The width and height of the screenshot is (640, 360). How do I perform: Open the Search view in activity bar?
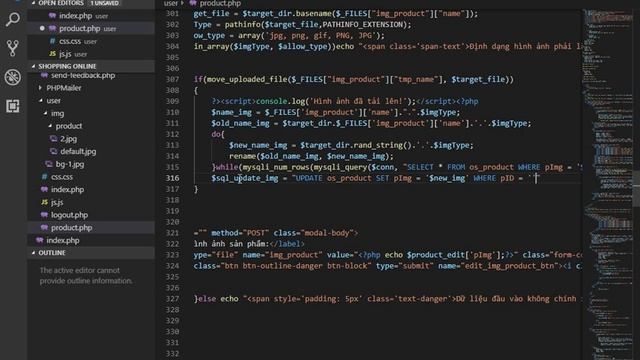(13, 19)
